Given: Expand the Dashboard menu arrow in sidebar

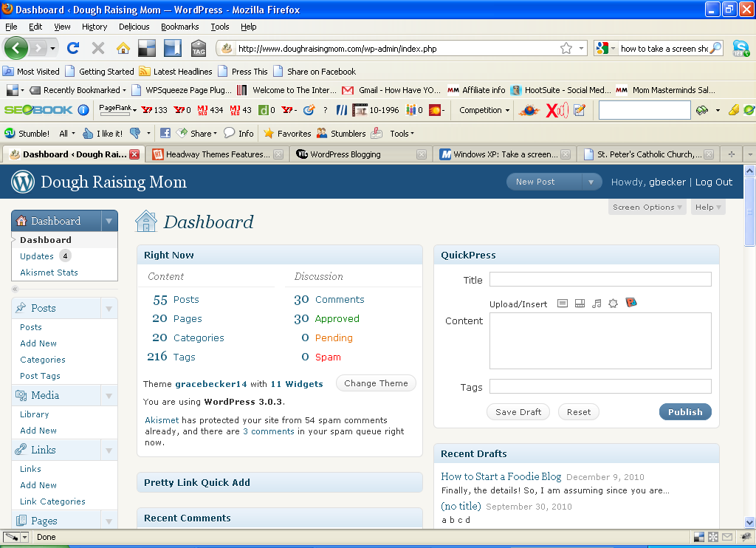Looking at the screenshot, I should 109,221.
